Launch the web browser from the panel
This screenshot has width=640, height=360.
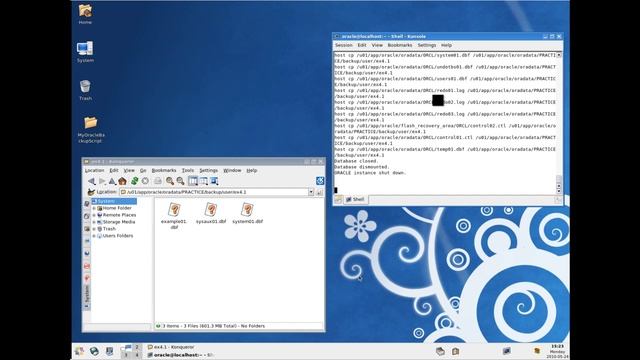94,351
